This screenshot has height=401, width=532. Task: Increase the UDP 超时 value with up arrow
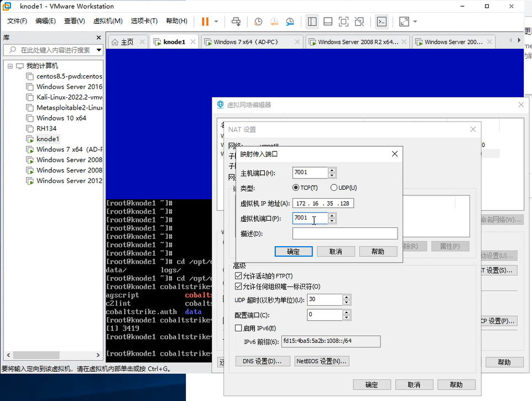pyautogui.click(x=346, y=297)
